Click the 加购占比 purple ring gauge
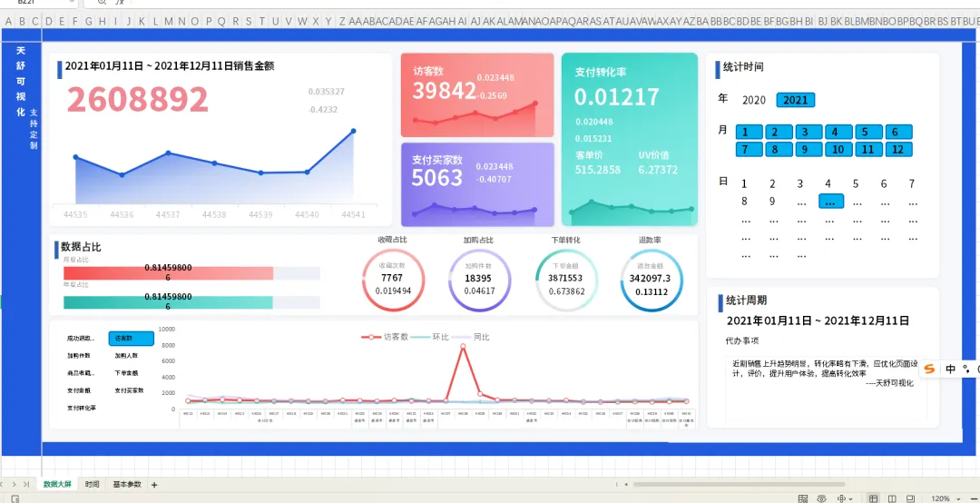Image resolution: width=980 pixels, height=503 pixels. (x=479, y=281)
